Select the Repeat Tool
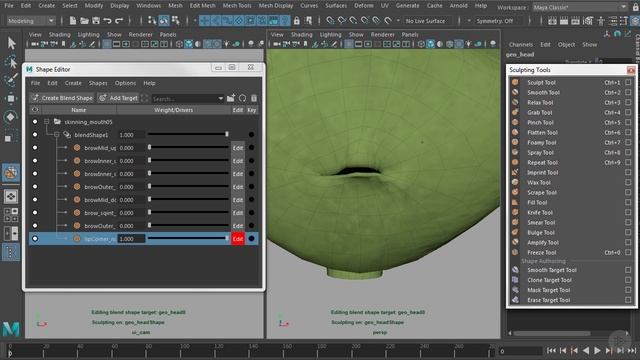This screenshot has width=640, height=360. 542,162
